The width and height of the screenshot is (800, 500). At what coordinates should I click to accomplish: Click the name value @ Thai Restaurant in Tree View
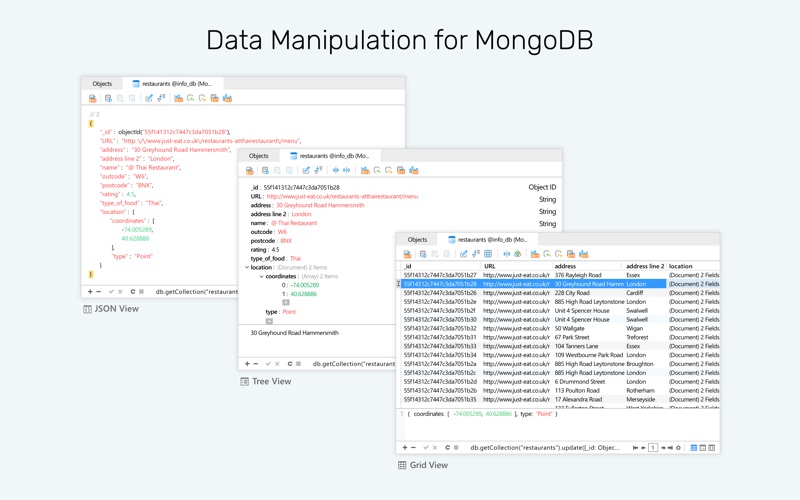pos(294,223)
